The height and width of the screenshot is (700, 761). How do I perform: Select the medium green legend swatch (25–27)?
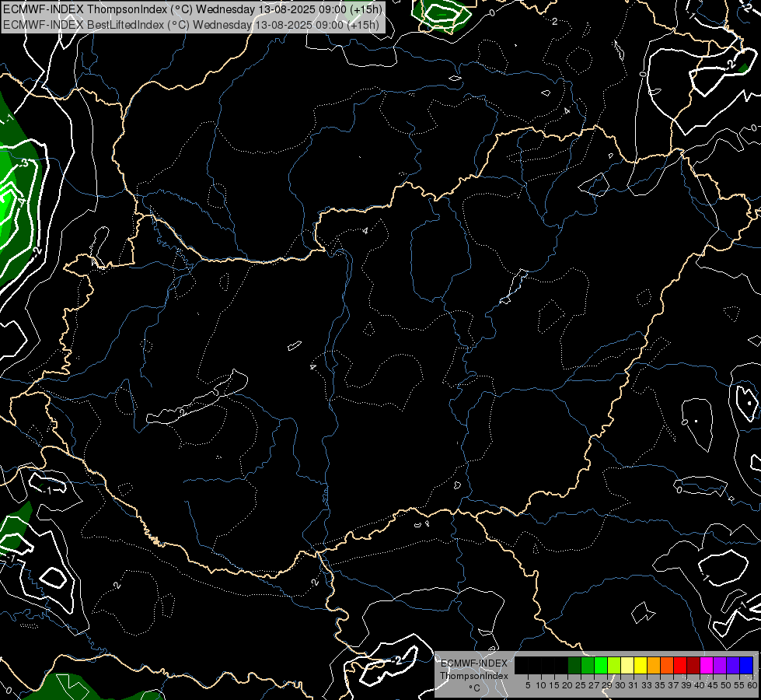[588, 666]
